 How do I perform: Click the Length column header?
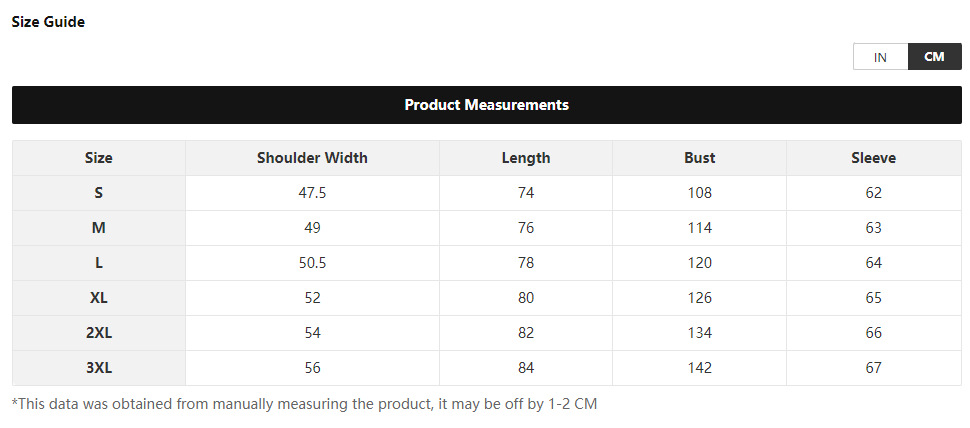[x=526, y=158]
